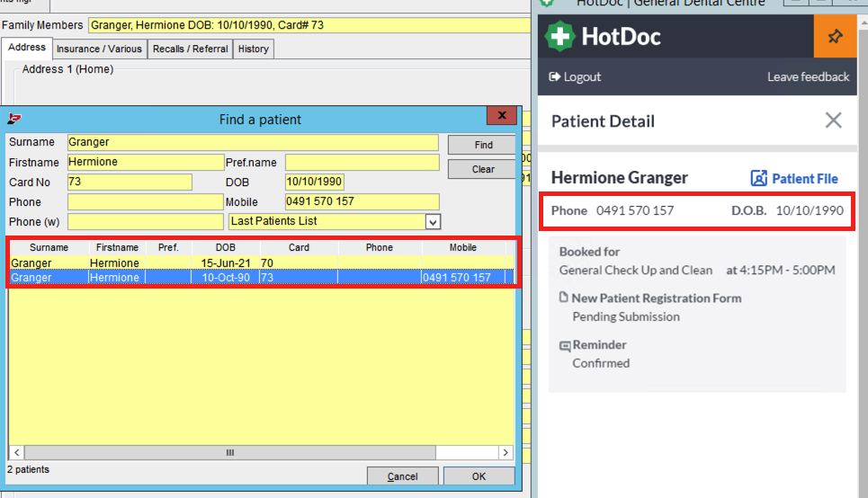Click the HotDoc green cross logo
The width and height of the screenshot is (868, 498).
(x=560, y=37)
